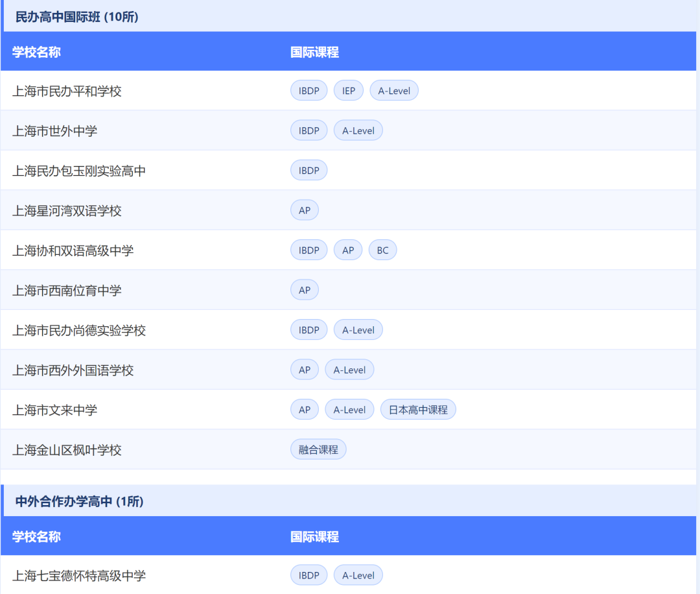The height and width of the screenshot is (594, 700).
Task: Click the AP tag for 上海星河湾双语学校
Action: pyautogui.click(x=305, y=209)
